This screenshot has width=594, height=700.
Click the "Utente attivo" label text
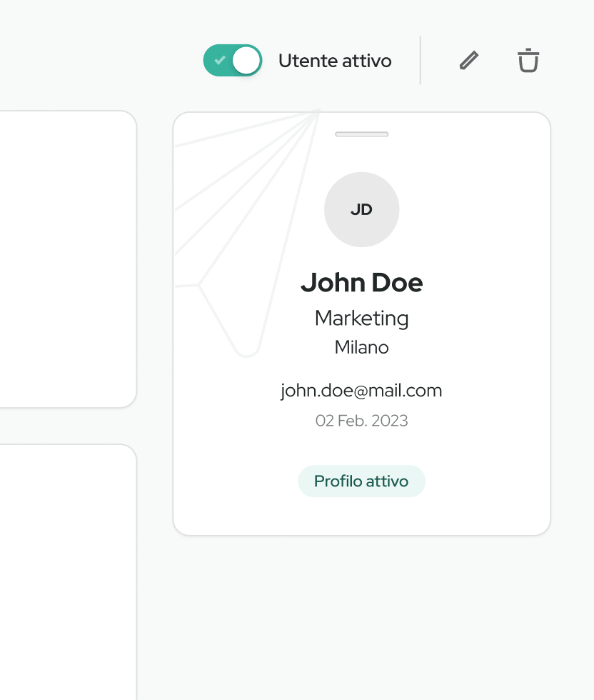coord(335,61)
